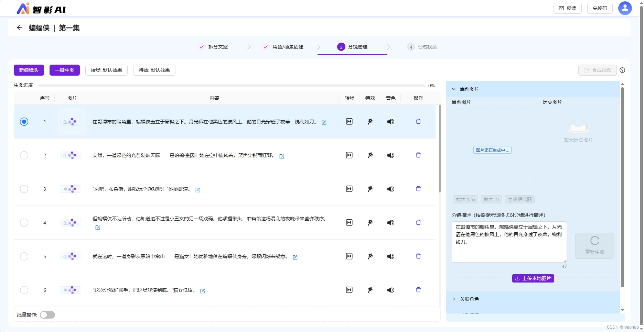
Task: Delete shot row 5 with trash icon
Action: pos(418,256)
